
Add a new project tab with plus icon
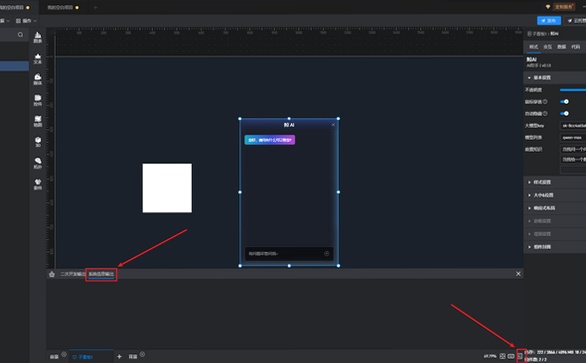tap(95, 7)
